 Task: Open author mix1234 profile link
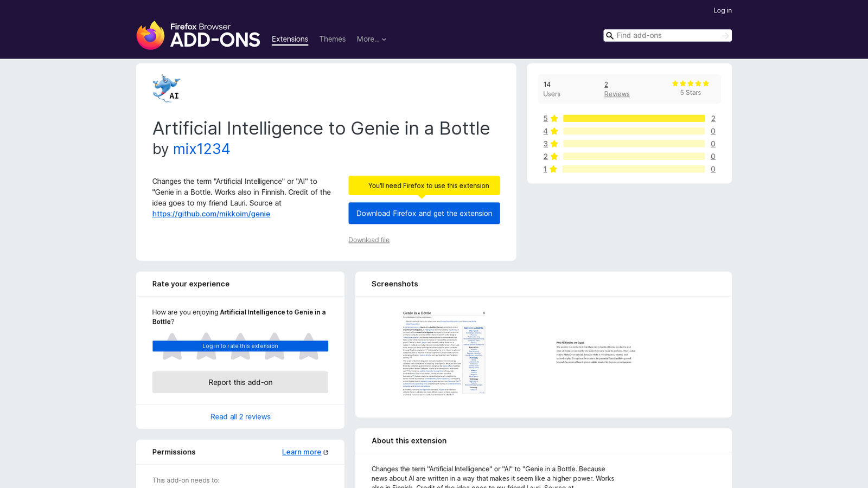pyautogui.click(x=201, y=149)
